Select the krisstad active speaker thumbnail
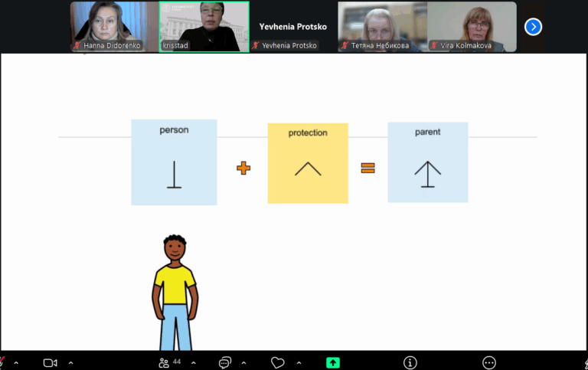This screenshot has width=588, height=370. point(204,26)
